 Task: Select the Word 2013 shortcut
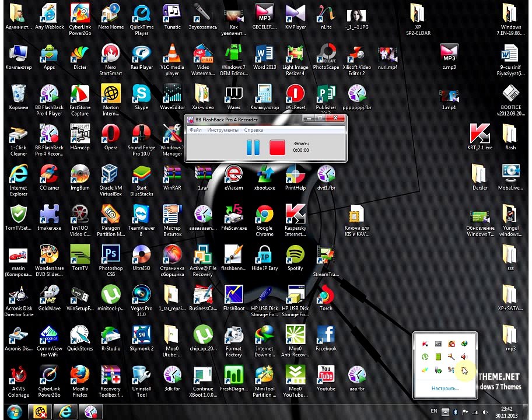264,57
